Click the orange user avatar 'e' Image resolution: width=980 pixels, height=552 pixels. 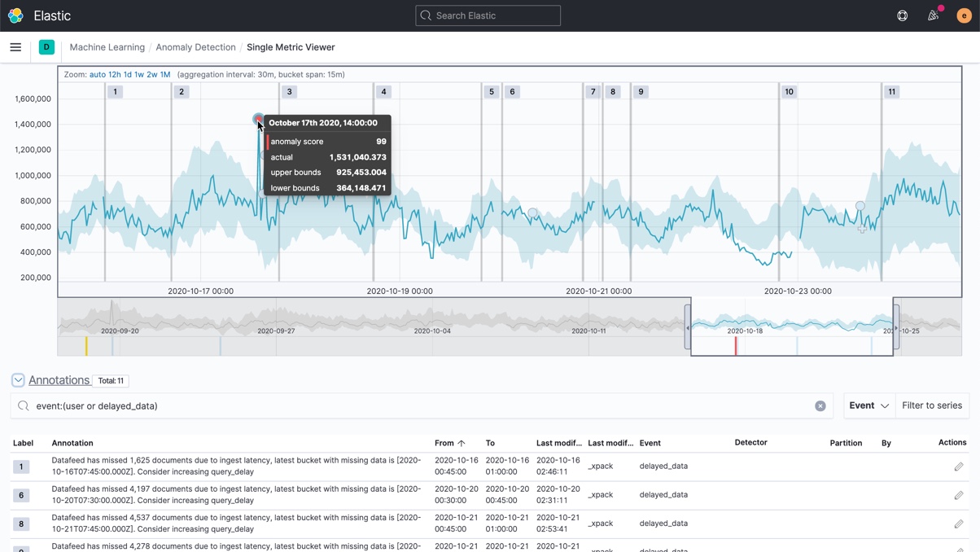[x=964, y=15]
